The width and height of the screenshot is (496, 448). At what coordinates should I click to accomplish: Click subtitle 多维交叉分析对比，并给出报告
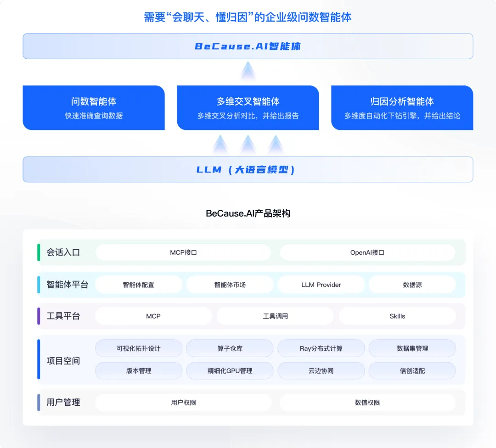[248, 116]
